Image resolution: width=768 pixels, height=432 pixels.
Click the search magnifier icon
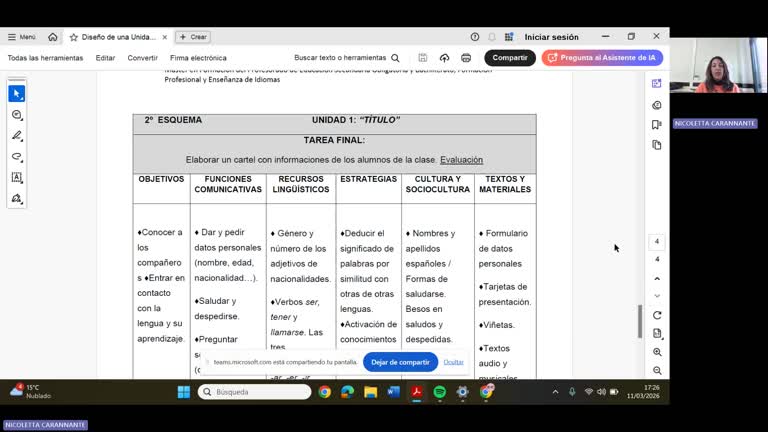pyautogui.click(x=395, y=58)
